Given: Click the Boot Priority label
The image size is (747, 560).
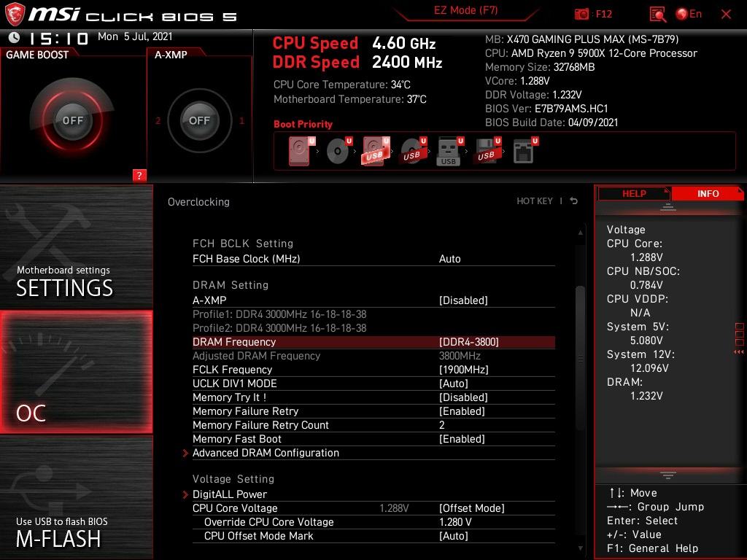Looking at the screenshot, I should click(x=303, y=124).
